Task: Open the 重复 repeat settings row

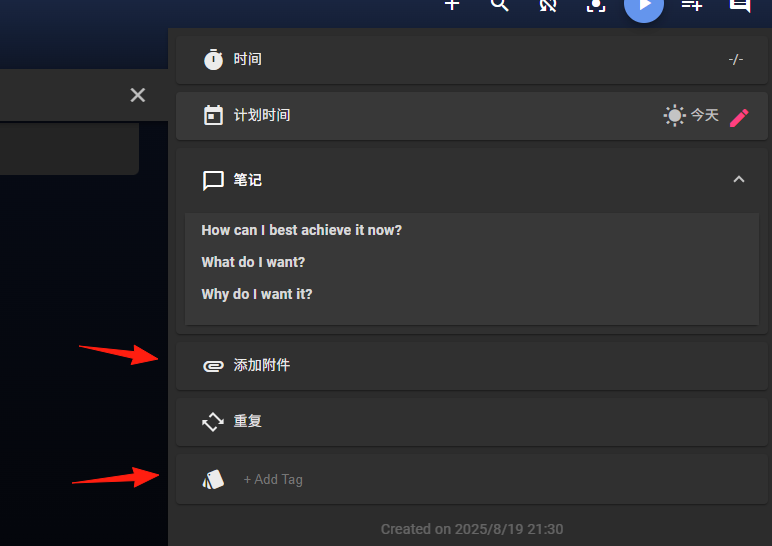Action: pyautogui.click(x=471, y=422)
